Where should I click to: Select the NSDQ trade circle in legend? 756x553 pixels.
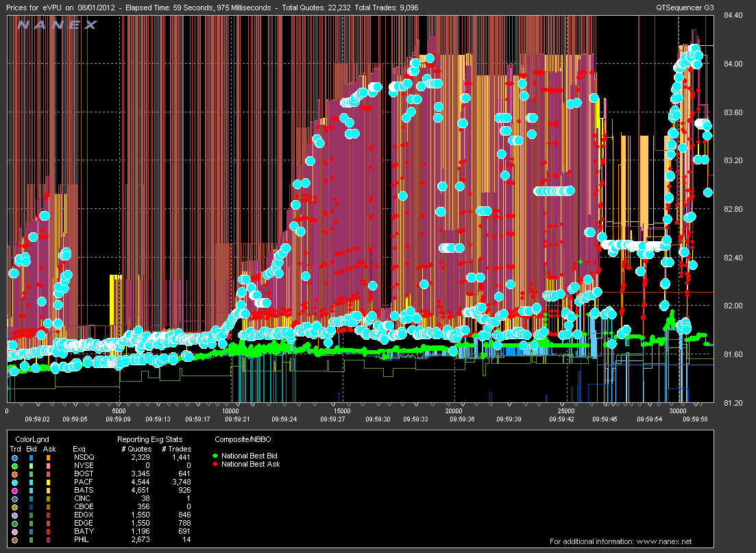[14, 458]
